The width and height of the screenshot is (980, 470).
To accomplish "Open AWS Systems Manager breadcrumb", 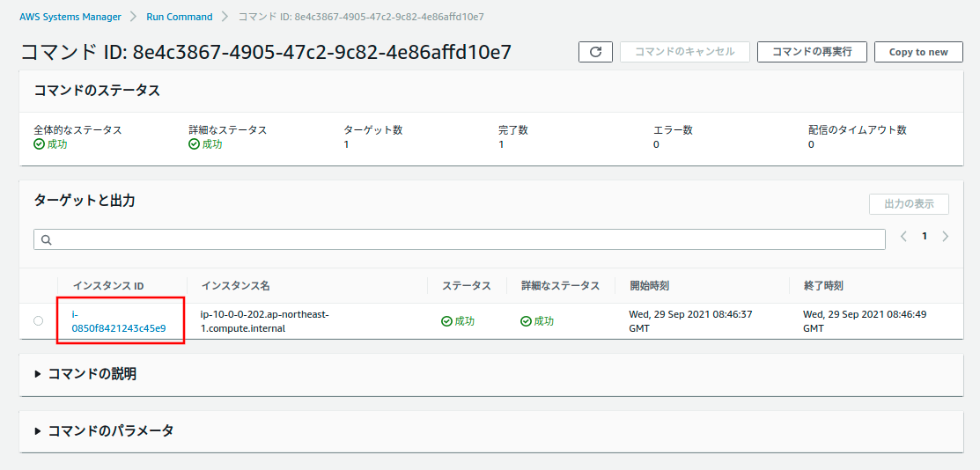I will pyautogui.click(x=70, y=17).
